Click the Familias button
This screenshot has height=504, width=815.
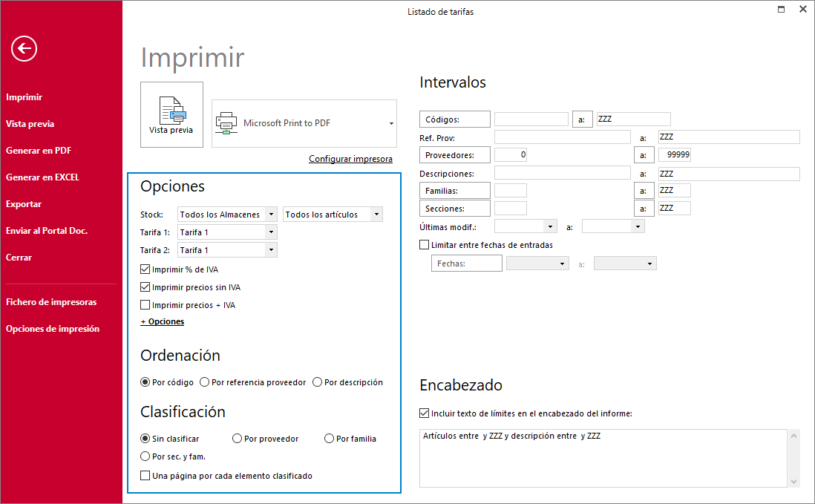[455, 191]
